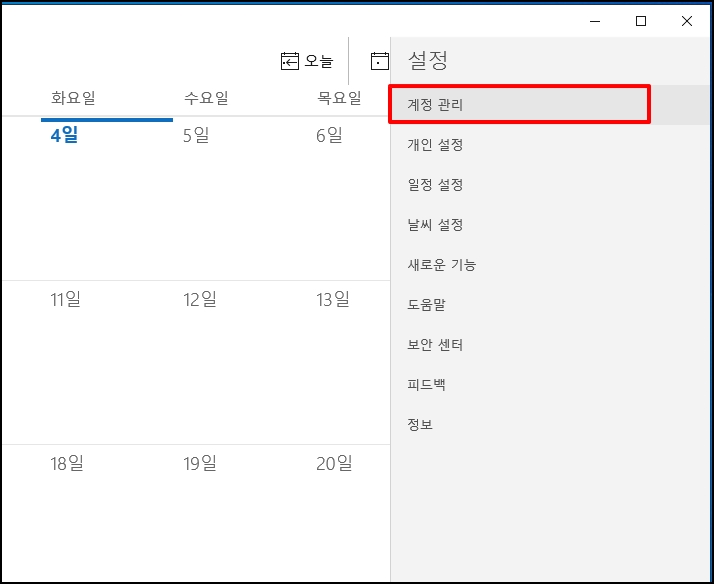Viewport: 714px width, 584px height.
Task: Click the 화요일 column header
Action: point(73,97)
